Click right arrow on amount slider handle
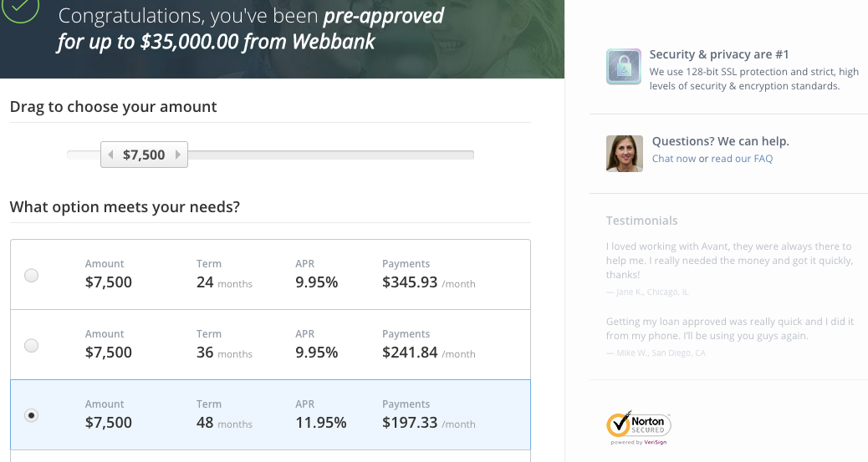The width and height of the screenshot is (868, 462). pyautogui.click(x=177, y=155)
